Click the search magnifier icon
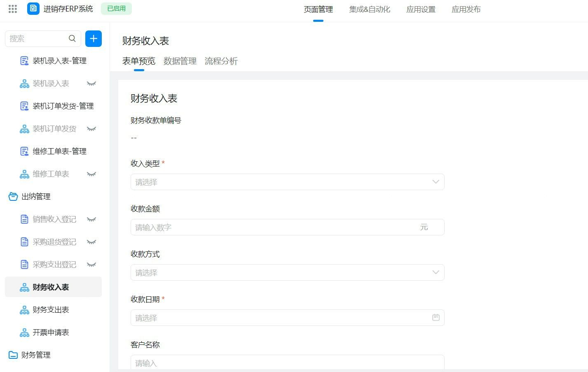This screenshot has height=372, width=588. (72, 38)
